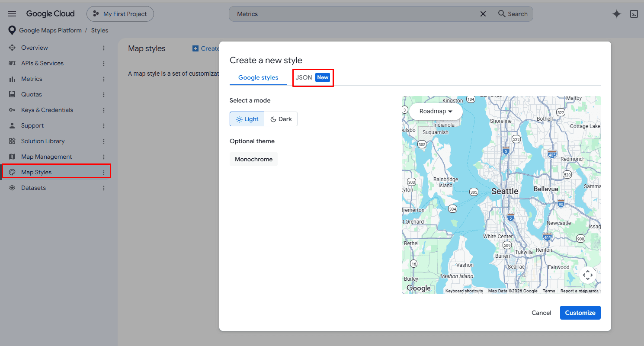Image resolution: width=644 pixels, height=346 pixels.
Task: Open more options for Support
Action: point(104,125)
